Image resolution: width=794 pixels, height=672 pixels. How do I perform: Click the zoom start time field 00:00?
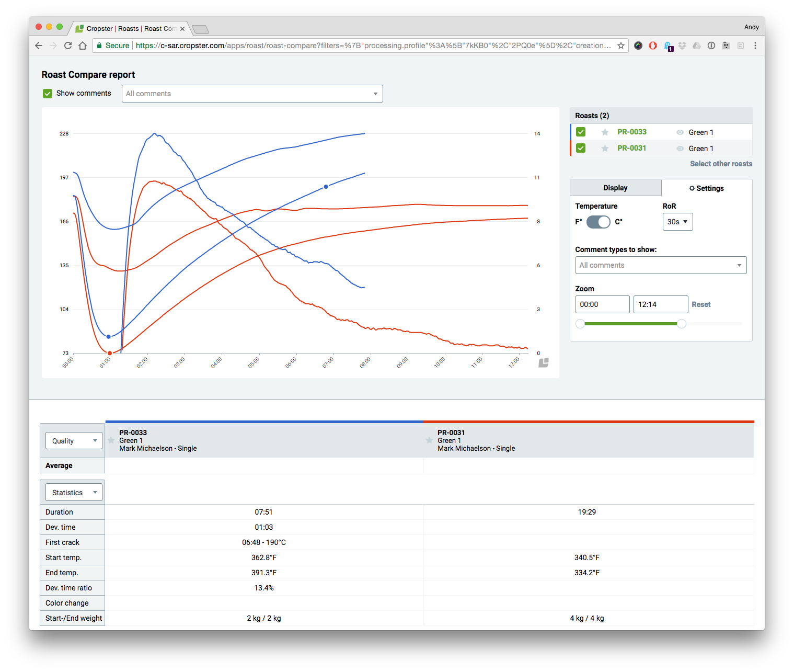pos(602,304)
